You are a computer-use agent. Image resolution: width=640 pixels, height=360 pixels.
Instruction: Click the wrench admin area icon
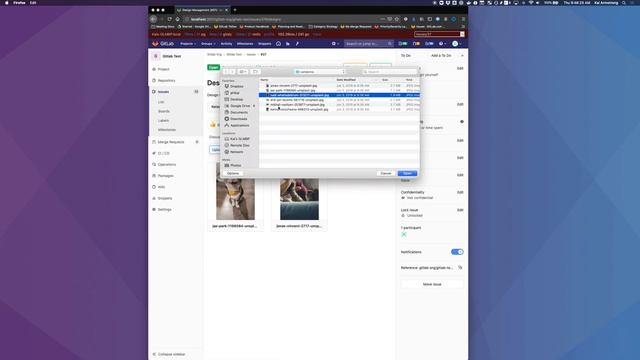[297, 44]
